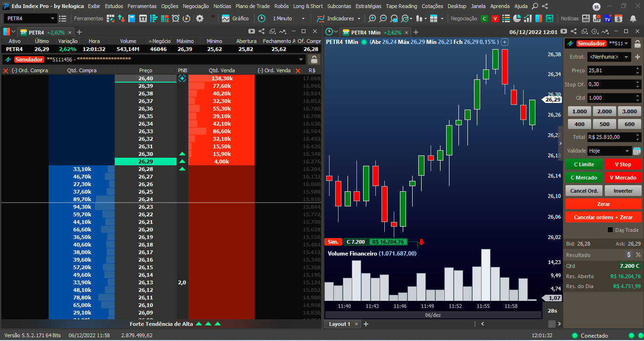Image resolution: width=644 pixels, height=341 pixels.
Task: Toggle the green indicator dot beside PETR4 1Min
Action: click(364, 42)
